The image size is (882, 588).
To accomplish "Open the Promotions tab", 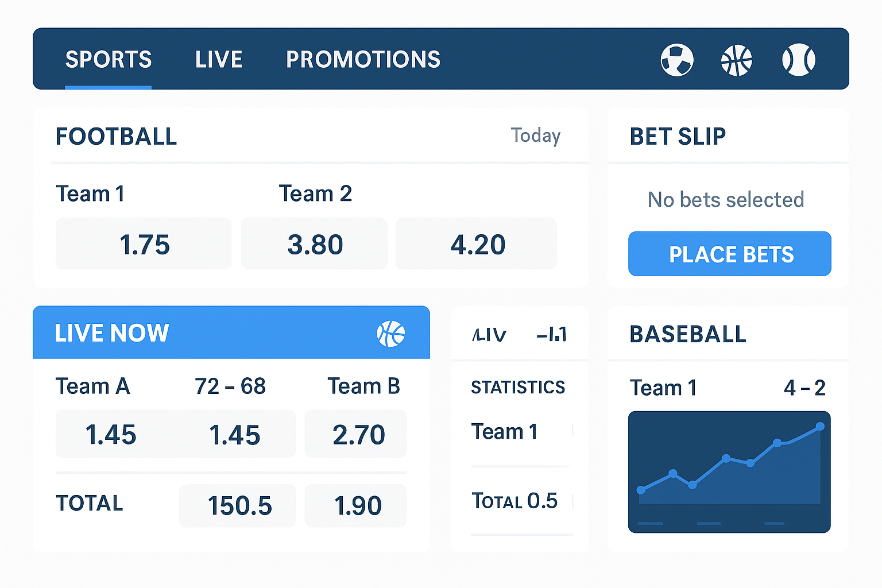I will pyautogui.click(x=363, y=60).
